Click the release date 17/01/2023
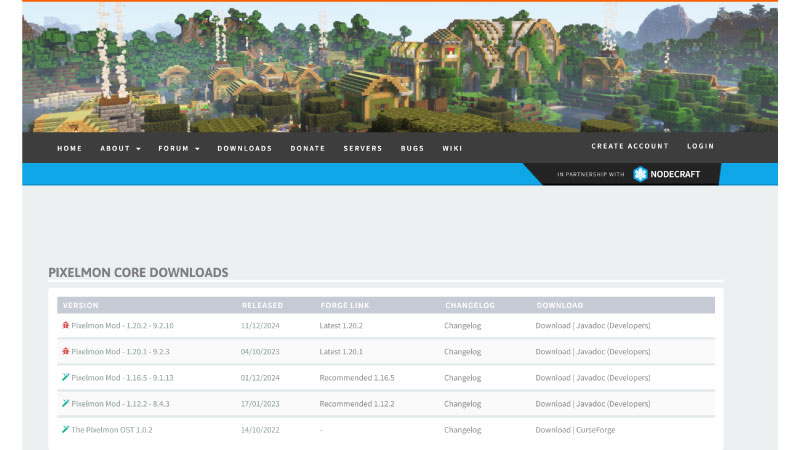Viewport: 800px width, 450px height. [x=260, y=404]
